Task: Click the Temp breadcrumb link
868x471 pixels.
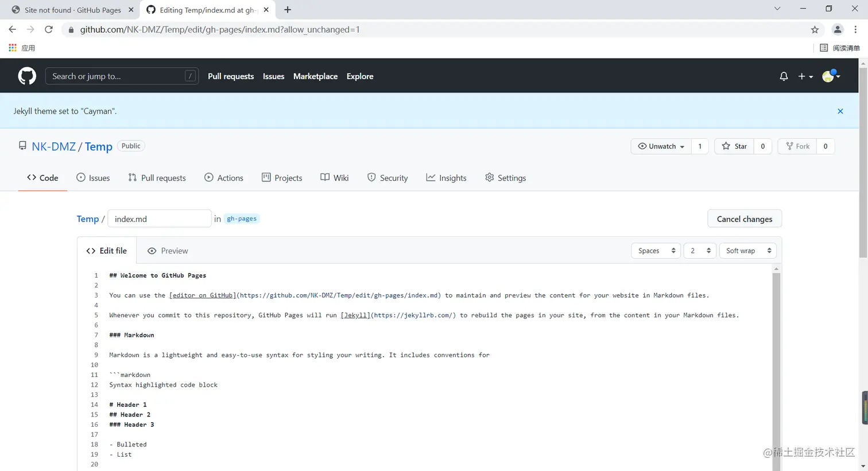Action: [88, 219]
